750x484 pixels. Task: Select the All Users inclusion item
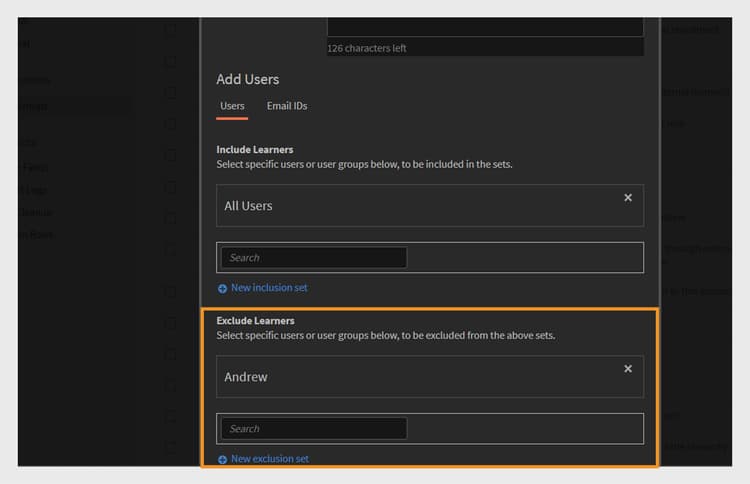249,206
